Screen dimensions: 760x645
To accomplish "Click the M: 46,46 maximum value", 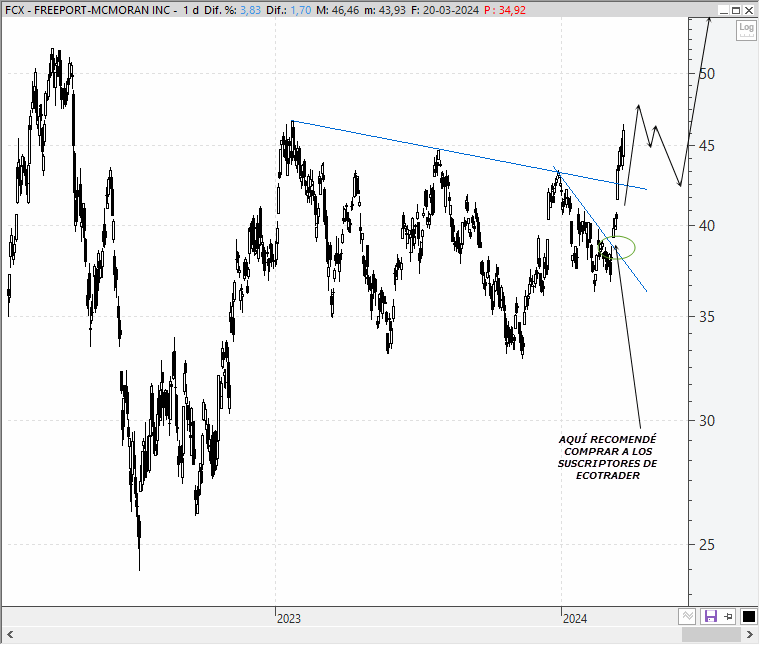I will coord(338,10).
